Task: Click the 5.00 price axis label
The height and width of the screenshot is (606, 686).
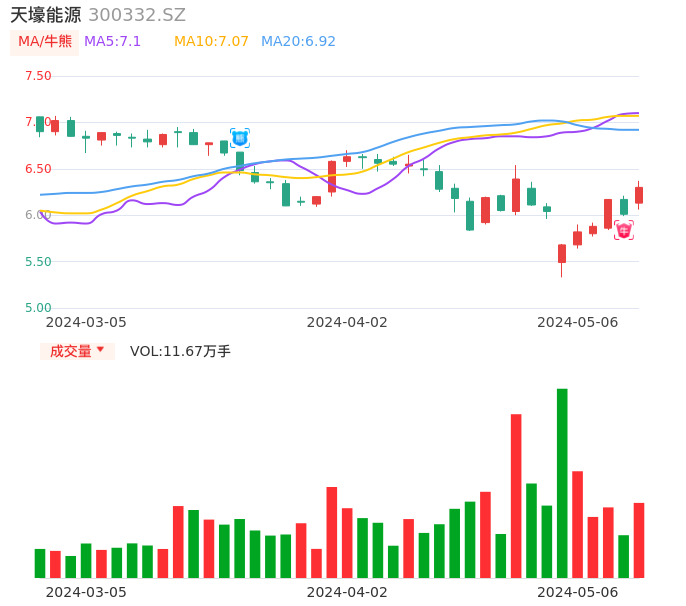Action: coord(38,308)
